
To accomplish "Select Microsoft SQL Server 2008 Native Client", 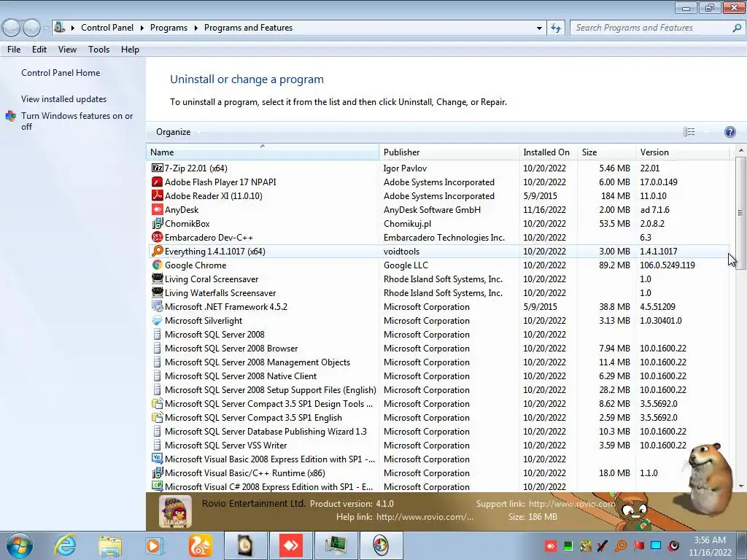I will pos(438,376).
